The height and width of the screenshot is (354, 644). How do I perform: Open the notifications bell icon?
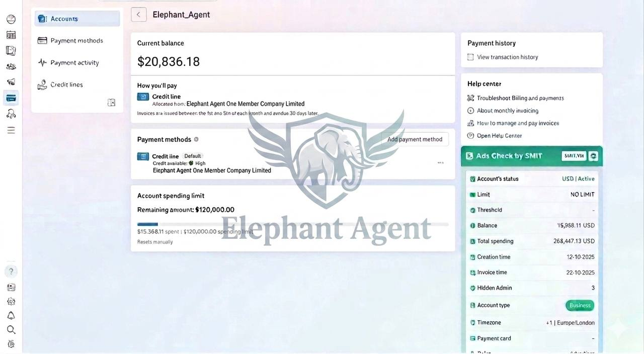click(11, 316)
